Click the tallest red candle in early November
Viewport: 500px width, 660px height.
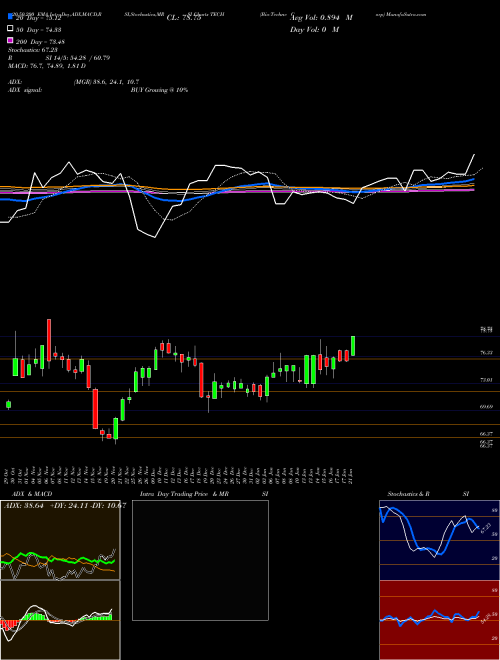49,340
